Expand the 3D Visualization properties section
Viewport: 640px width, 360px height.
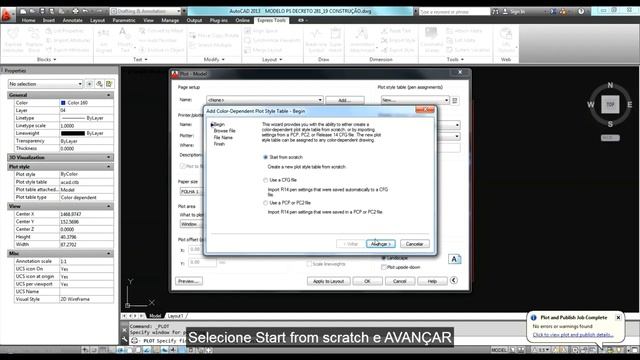109,158
